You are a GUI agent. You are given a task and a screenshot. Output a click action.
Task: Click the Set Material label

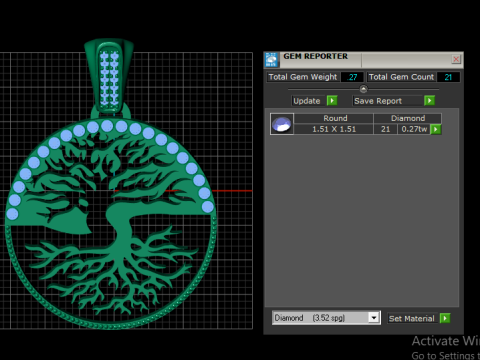pos(411,319)
